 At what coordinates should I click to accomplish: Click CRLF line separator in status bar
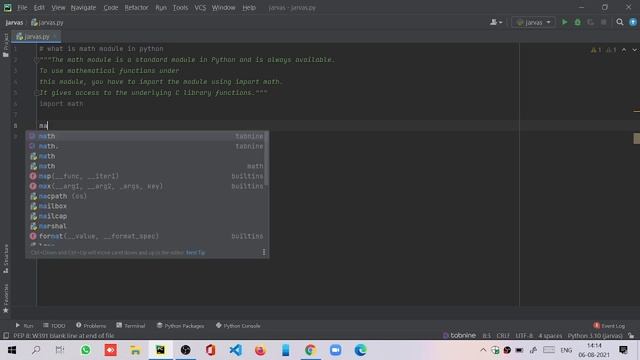click(x=503, y=336)
